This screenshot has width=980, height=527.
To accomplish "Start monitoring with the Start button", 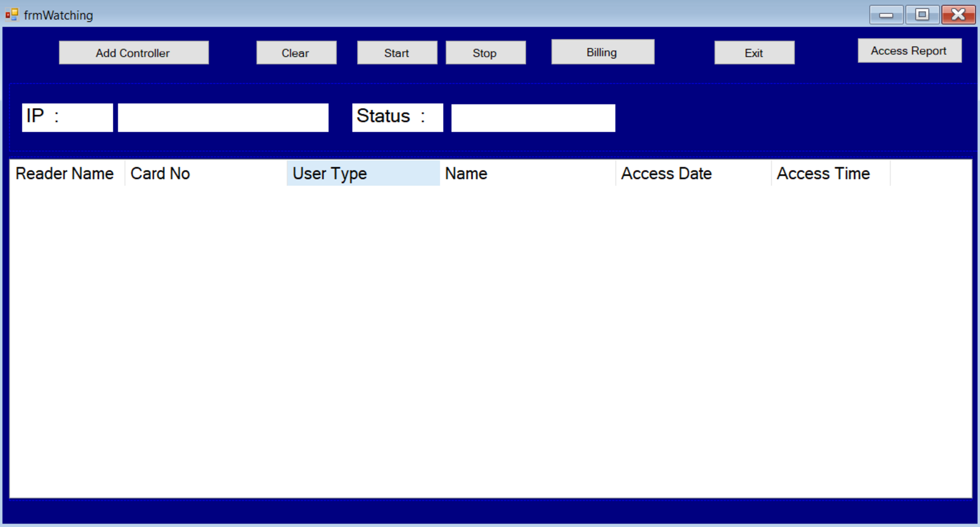I will coord(397,53).
